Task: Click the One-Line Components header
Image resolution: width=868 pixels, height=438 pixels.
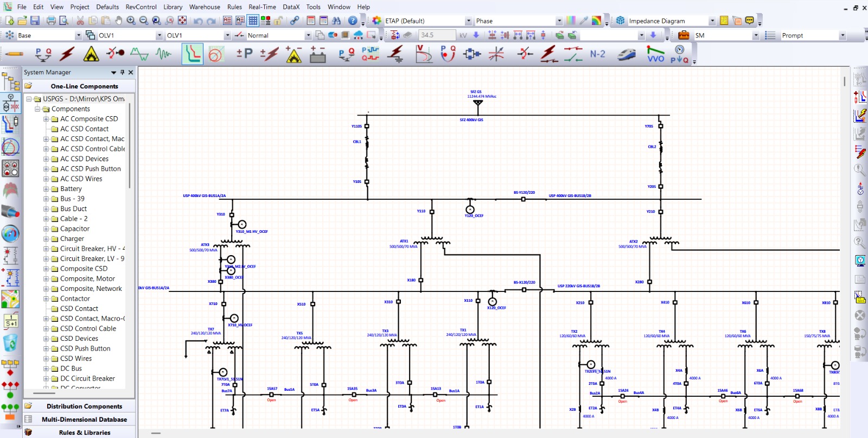Action: [x=79, y=86]
